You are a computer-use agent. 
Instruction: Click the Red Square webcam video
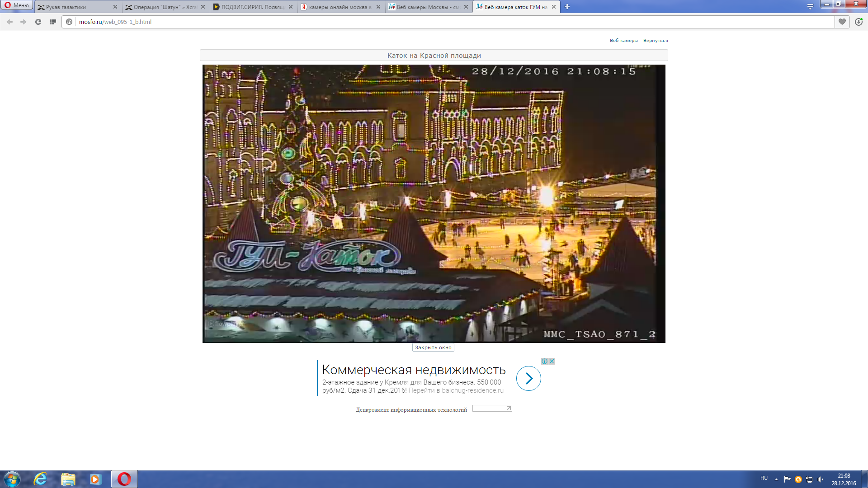click(434, 204)
